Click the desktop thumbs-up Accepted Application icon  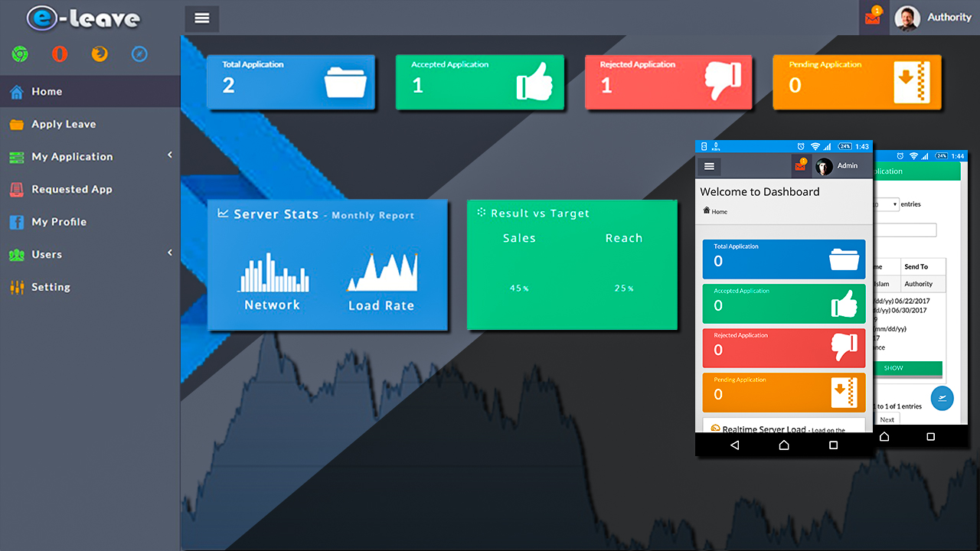(534, 81)
